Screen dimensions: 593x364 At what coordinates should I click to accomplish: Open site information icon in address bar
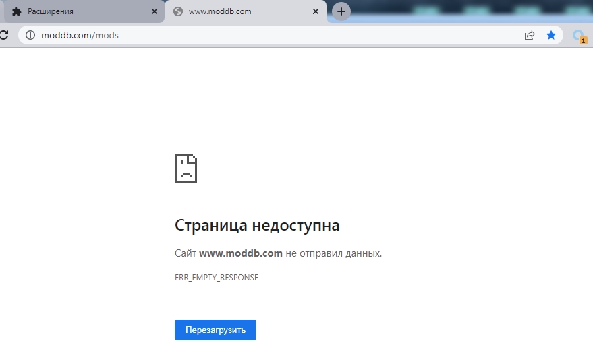(x=30, y=35)
